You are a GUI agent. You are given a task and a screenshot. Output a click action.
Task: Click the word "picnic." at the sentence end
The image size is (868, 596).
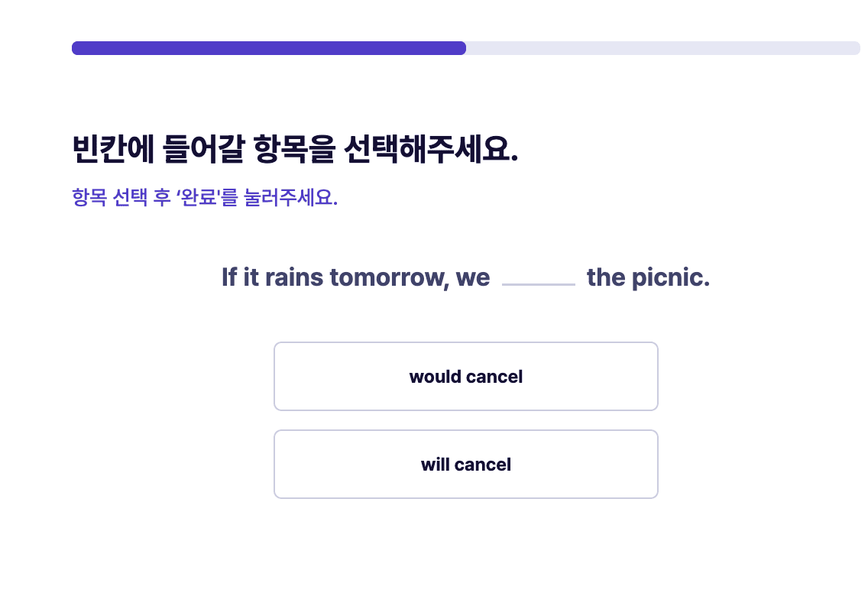click(670, 277)
